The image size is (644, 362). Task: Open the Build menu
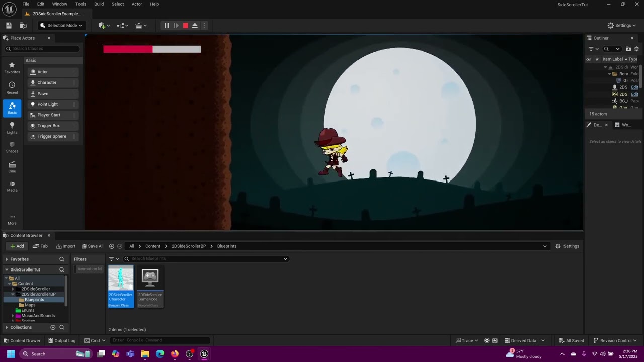pos(99,4)
